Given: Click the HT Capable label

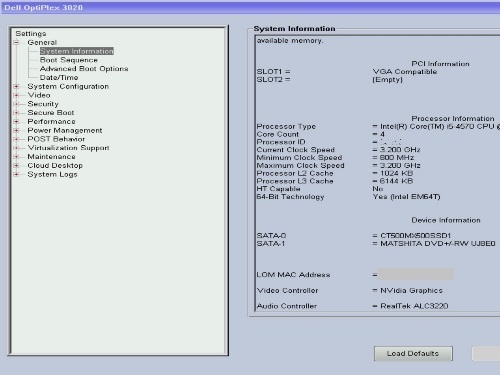Looking at the screenshot, I should point(278,189).
